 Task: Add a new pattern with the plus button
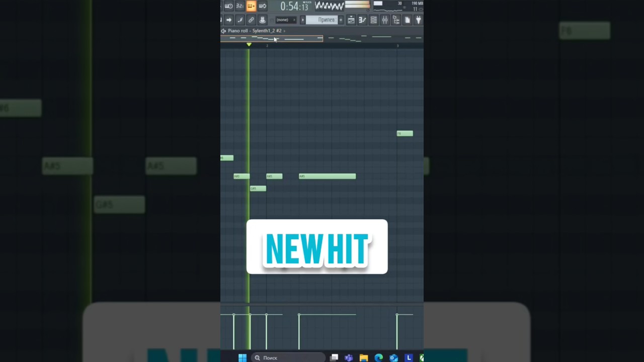click(341, 20)
